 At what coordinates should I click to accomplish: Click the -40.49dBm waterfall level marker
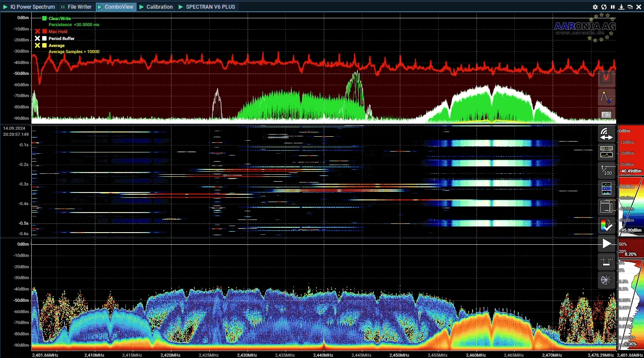coord(631,171)
